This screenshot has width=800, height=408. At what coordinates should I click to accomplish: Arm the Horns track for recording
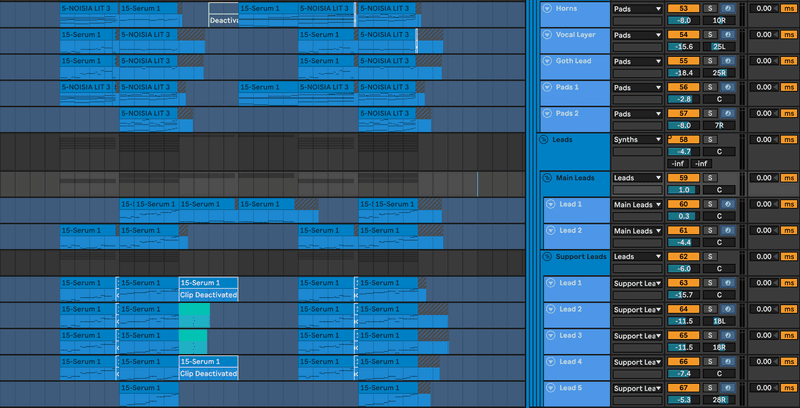click(727, 8)
